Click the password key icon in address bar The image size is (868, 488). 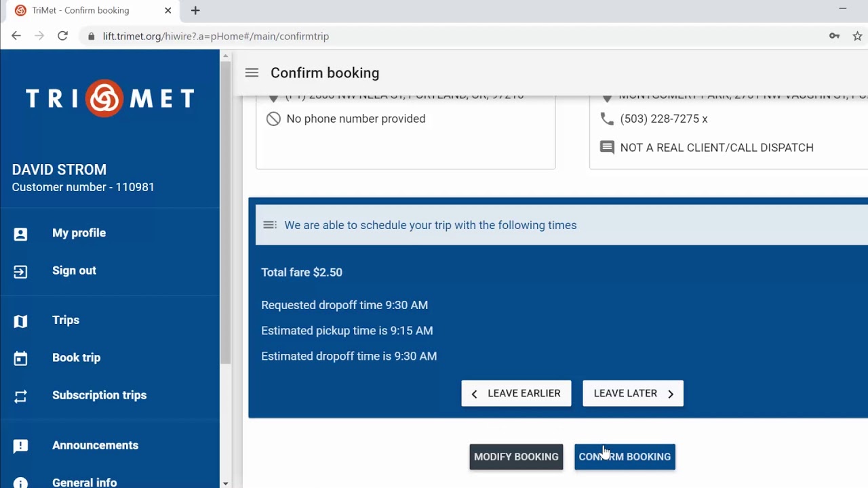pos(835,36)
